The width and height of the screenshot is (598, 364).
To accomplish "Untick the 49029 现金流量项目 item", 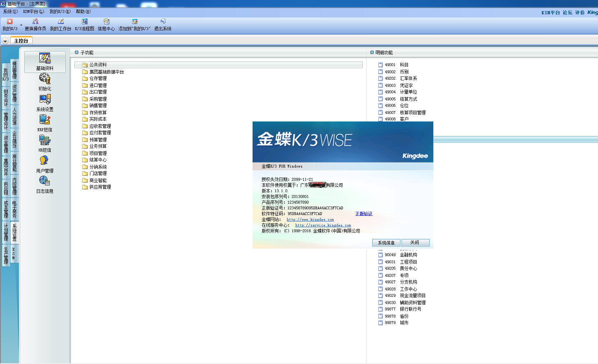I will tap(380, 295).
